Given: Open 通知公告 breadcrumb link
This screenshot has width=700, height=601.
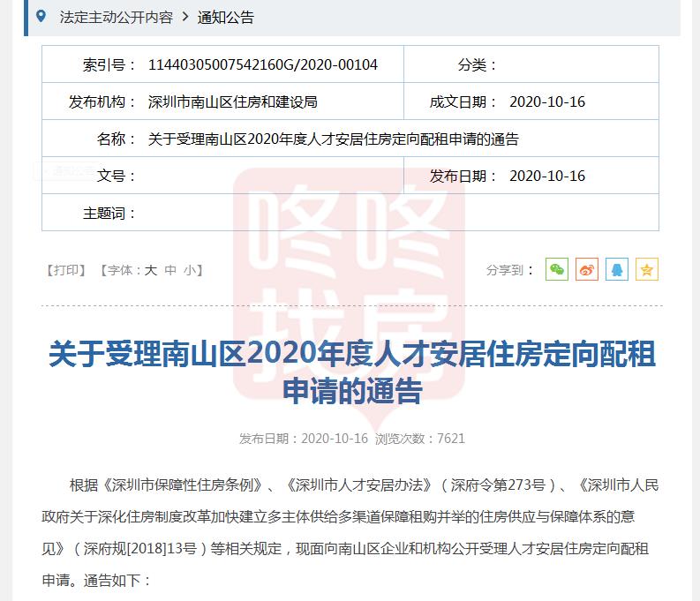Looking at the screenshot, I should click(x=225, y=18).
